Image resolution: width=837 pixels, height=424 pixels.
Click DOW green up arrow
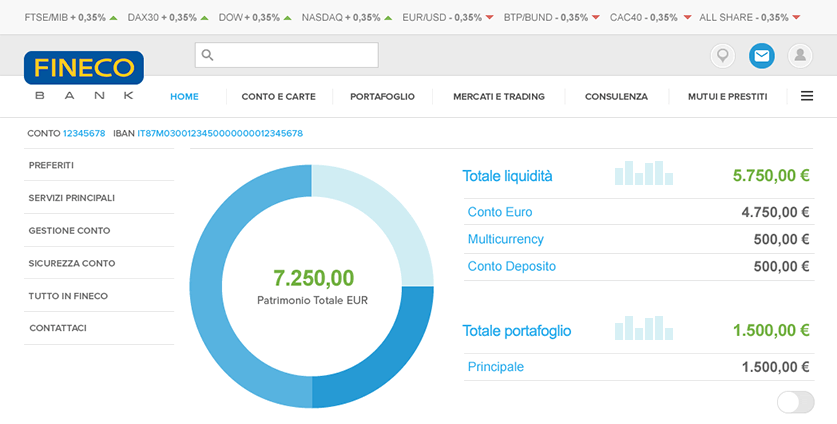[287, 18]
